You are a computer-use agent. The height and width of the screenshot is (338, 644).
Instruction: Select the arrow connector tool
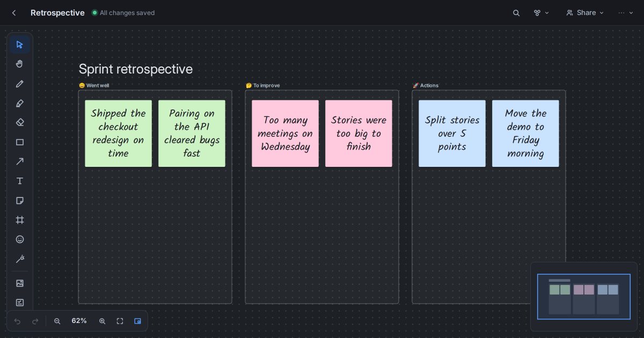tap(20, 161)
